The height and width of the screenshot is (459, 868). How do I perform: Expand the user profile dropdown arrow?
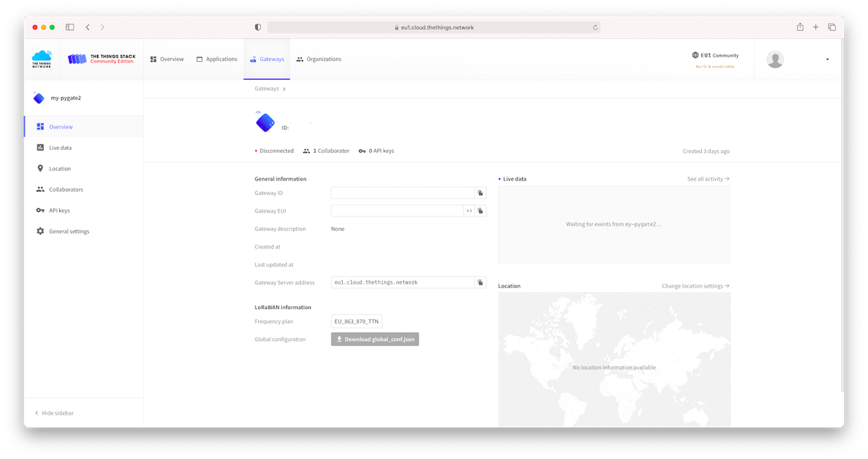point(827,60)
